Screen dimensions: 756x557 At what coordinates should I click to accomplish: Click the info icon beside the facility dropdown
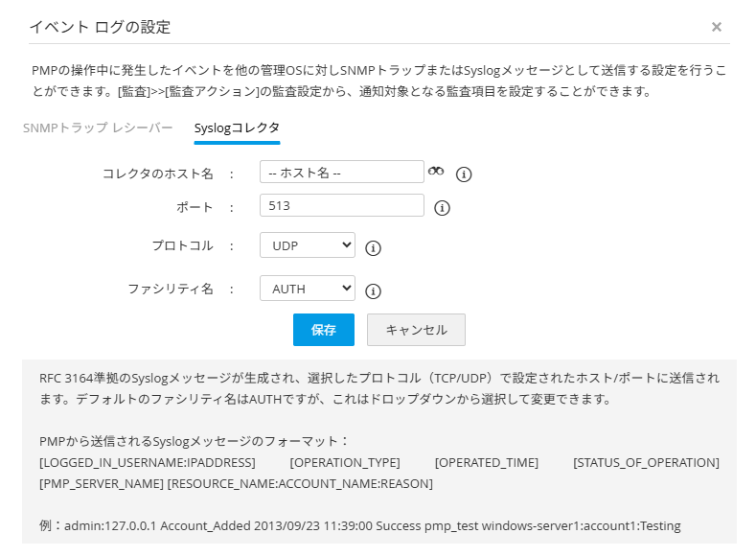374,291
